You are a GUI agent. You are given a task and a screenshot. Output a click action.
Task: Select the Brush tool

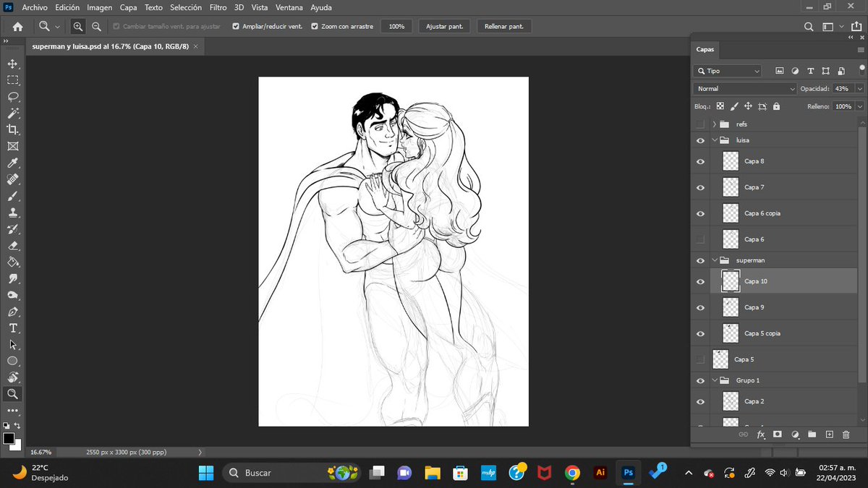12,196
